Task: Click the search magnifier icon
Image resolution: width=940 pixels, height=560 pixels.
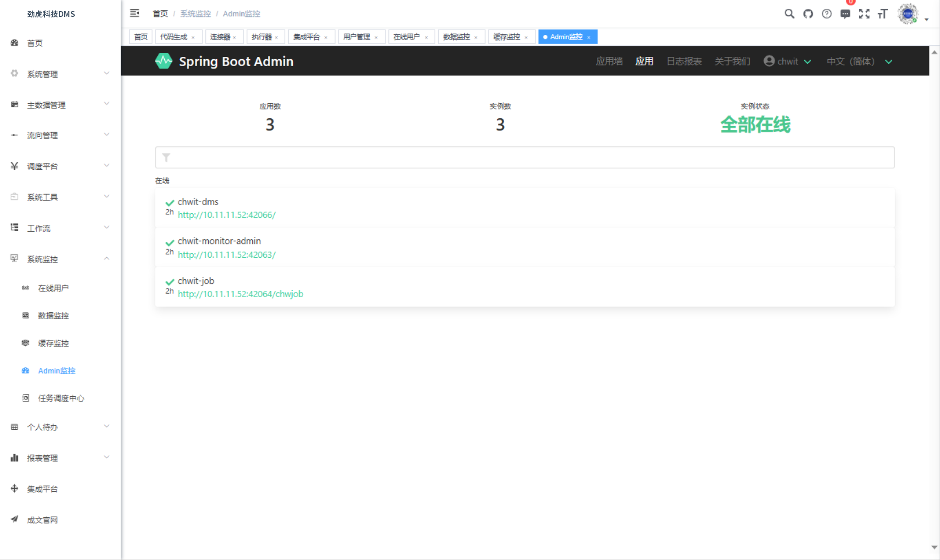Action: point(789,14)
